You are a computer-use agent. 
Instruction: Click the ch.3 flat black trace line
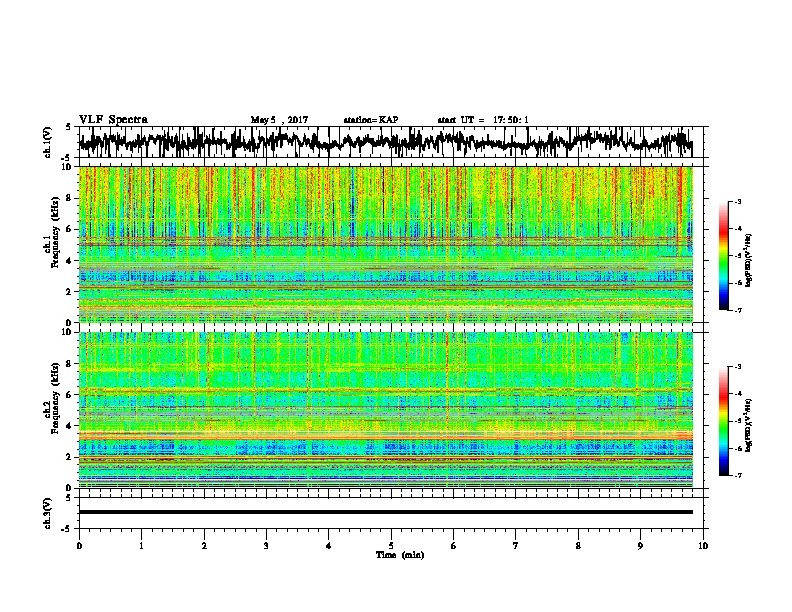tap(385, 512)
